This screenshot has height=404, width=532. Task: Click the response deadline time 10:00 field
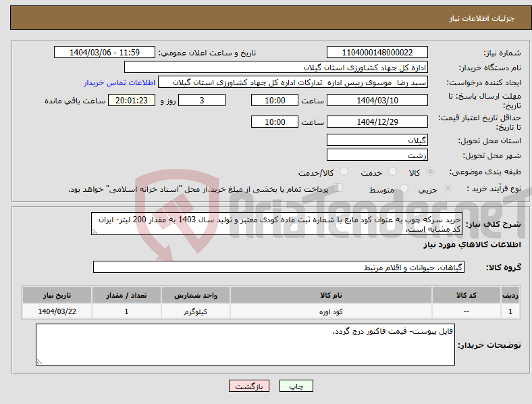275,100
